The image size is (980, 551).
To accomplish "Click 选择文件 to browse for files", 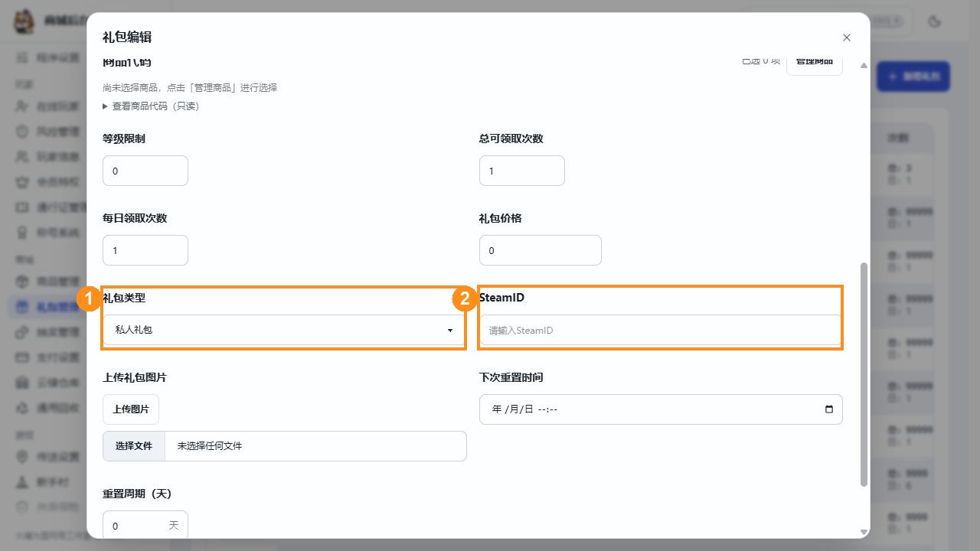I will click(x=134, y=446).
